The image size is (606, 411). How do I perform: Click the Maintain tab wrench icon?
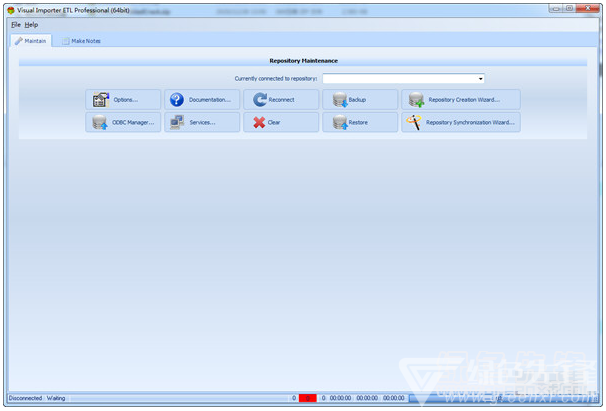click(x=19, y=41)
